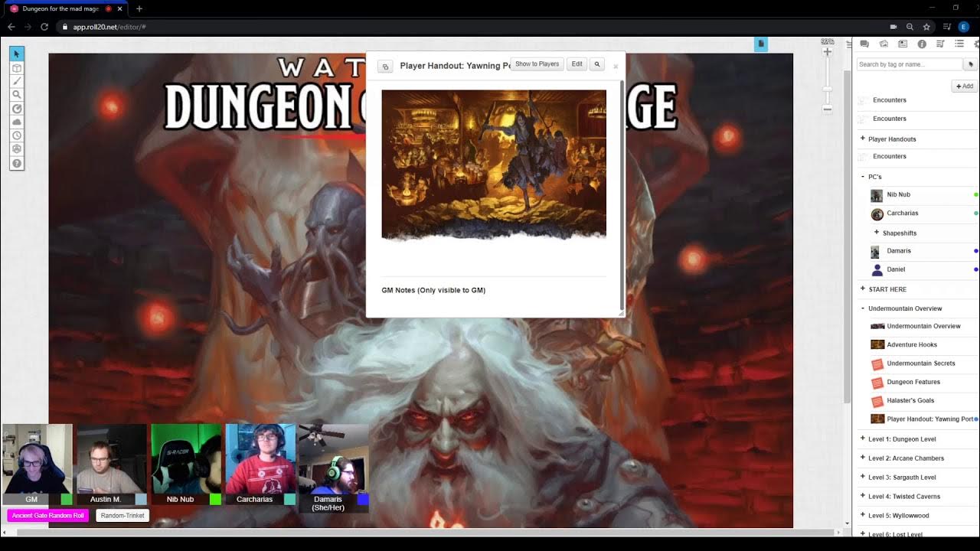Click the zoom in plus button
Screen dimensions: 980x551
(x=827, y=52)
